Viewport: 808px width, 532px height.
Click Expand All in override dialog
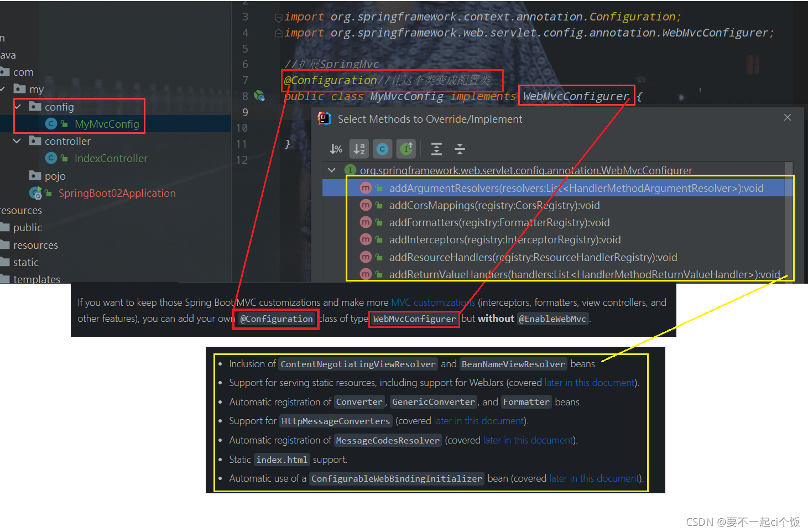tap(436, 149)
